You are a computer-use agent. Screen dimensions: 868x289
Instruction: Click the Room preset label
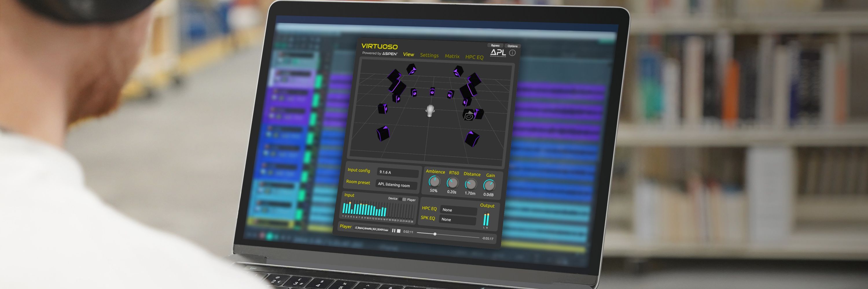click(358, 182)
